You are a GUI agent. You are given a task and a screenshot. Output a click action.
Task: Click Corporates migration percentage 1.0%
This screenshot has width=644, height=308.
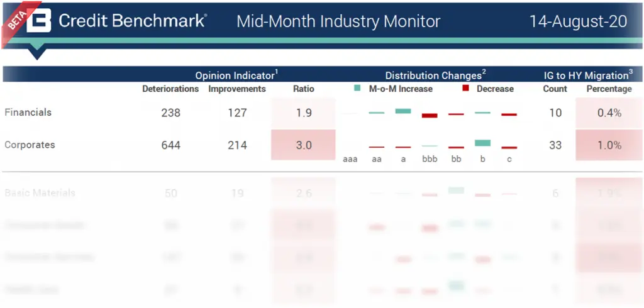[609, 145]
